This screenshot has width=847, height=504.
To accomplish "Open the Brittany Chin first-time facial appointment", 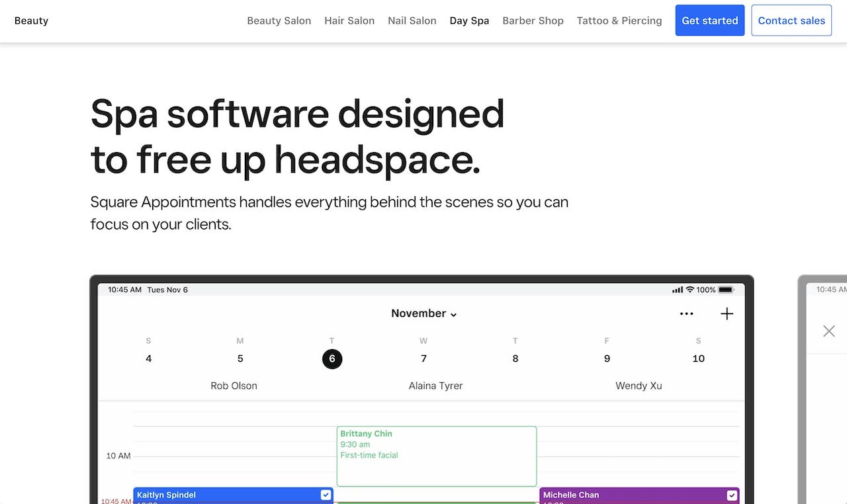I will (x=437, y=456).
